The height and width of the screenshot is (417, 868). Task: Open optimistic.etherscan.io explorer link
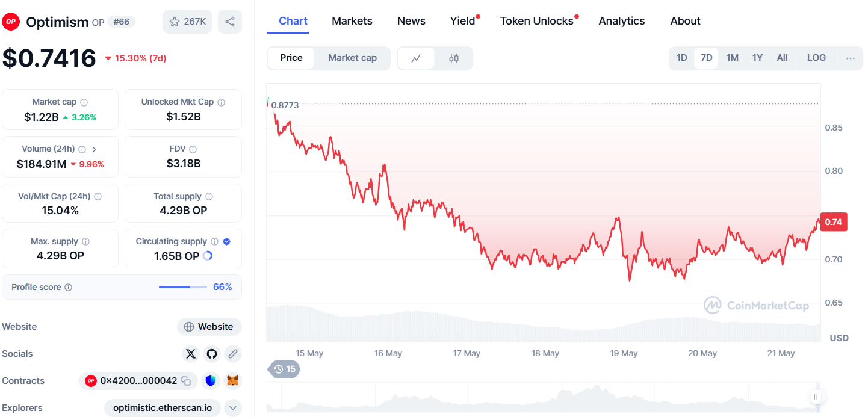point(163,408)
